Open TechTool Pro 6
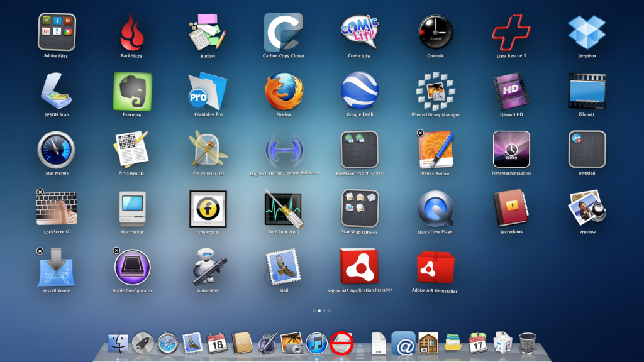This screenshot has height=362, width=644. point(284,209)
